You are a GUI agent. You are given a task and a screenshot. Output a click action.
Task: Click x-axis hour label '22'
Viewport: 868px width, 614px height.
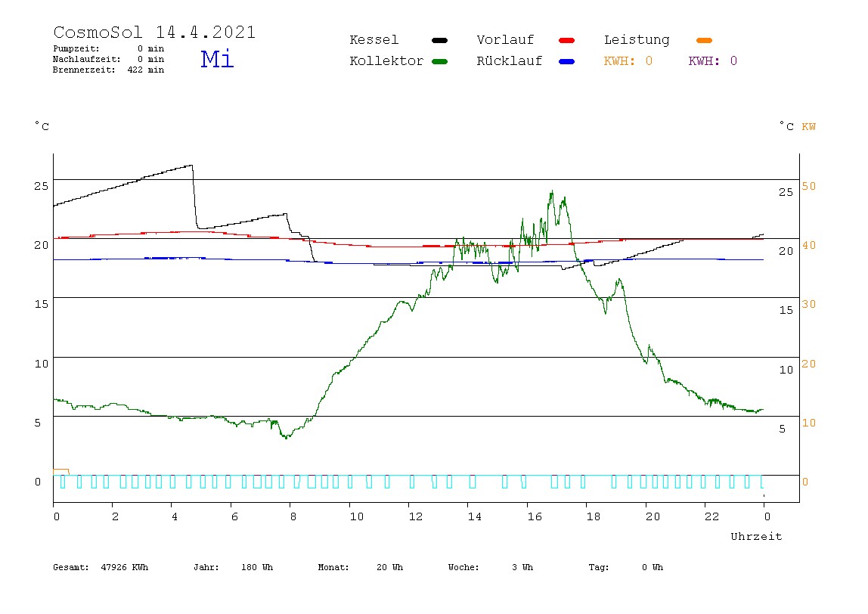711,516
